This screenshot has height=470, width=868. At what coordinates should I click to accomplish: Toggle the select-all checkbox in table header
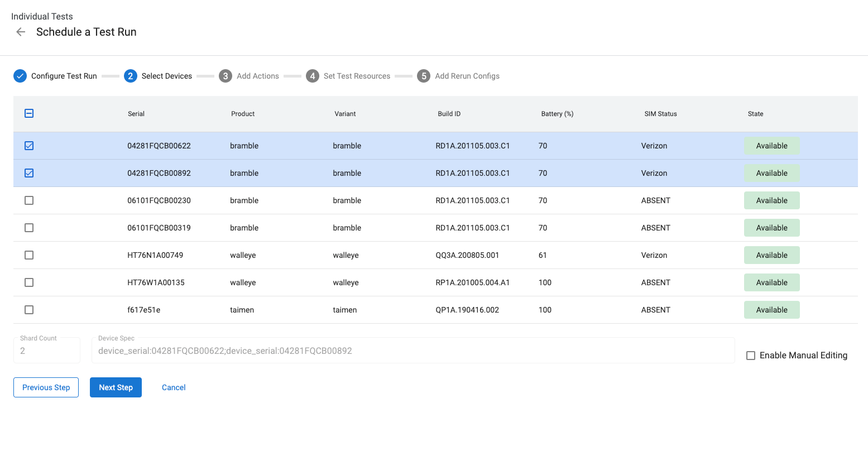tap(29, 113)
